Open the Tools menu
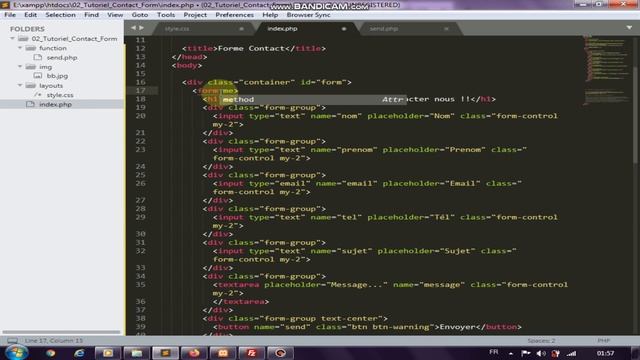 (x=166, y=15)
